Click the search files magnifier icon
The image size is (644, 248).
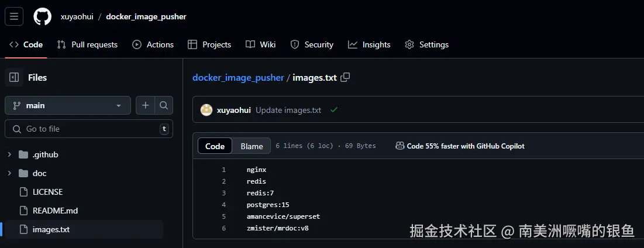tap(164, 105)
